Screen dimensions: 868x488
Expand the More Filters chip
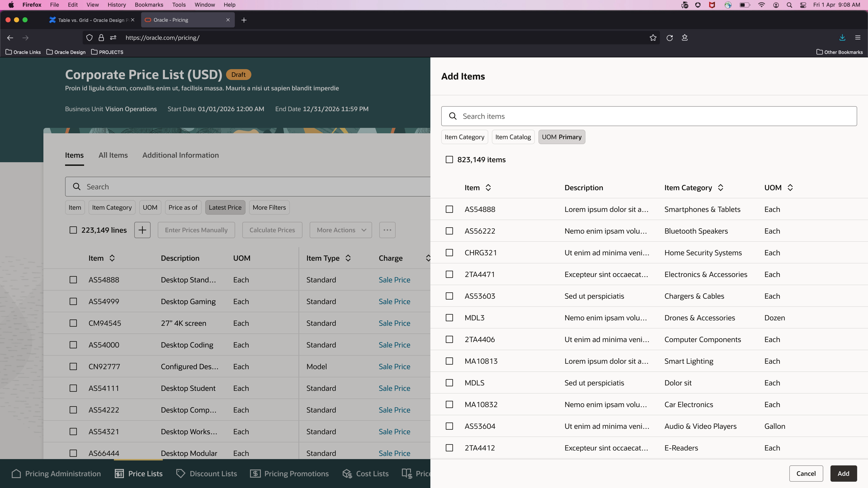pyautogui.click(x=269, y=207)
